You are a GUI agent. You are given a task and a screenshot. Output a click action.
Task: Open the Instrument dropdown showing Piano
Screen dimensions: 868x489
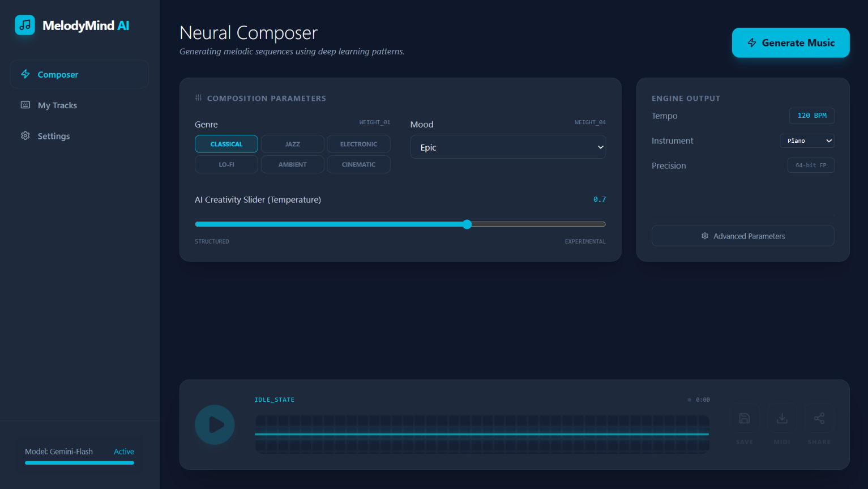pos(807,141)
